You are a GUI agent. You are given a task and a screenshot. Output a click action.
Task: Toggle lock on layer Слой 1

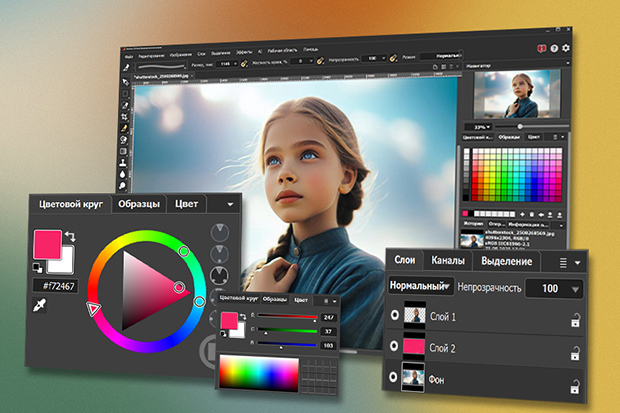[x=575, y=320]
